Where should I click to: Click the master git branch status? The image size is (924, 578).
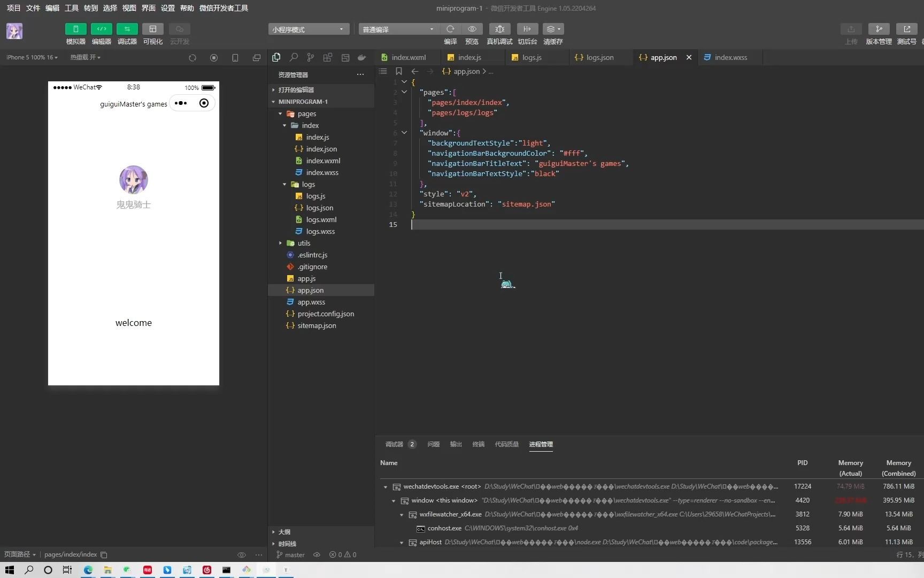290,555
